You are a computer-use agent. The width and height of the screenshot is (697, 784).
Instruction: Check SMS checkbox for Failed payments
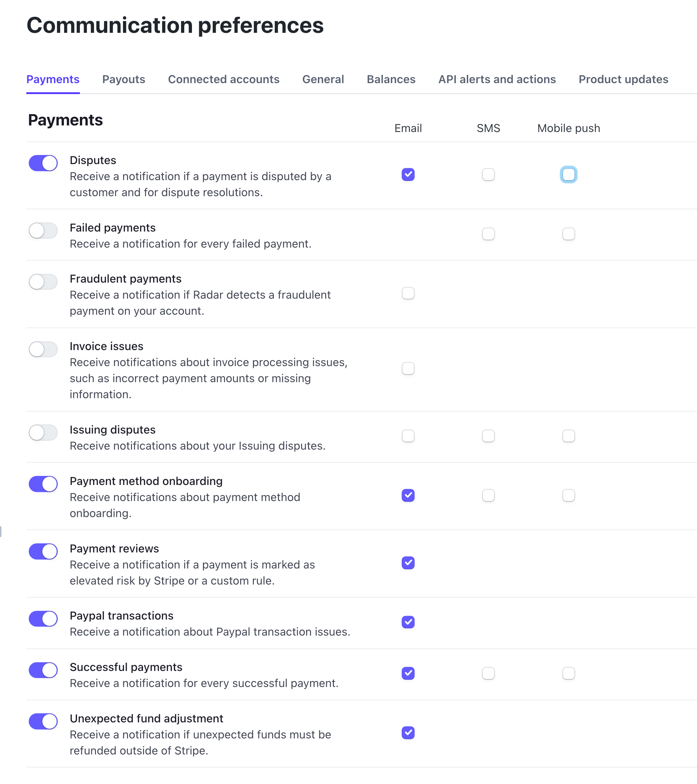coord(488,234)
